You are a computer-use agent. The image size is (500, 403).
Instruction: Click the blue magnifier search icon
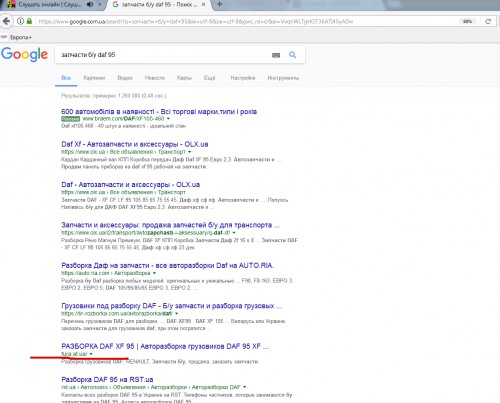[292, 55]
